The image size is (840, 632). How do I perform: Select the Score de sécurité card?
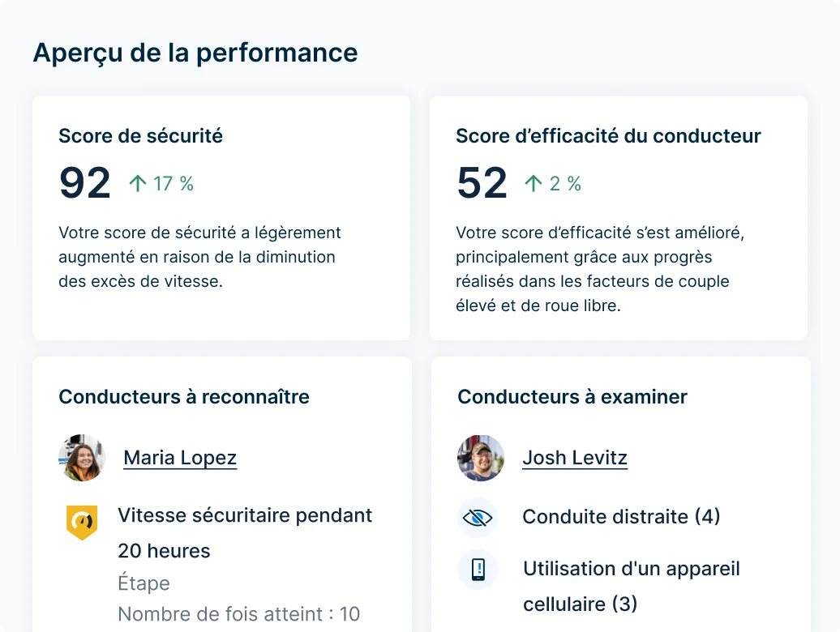point(221,217)
